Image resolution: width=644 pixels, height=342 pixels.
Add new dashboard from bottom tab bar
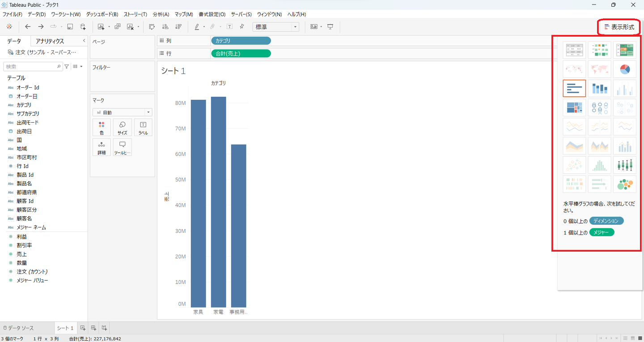pos(93,328)
